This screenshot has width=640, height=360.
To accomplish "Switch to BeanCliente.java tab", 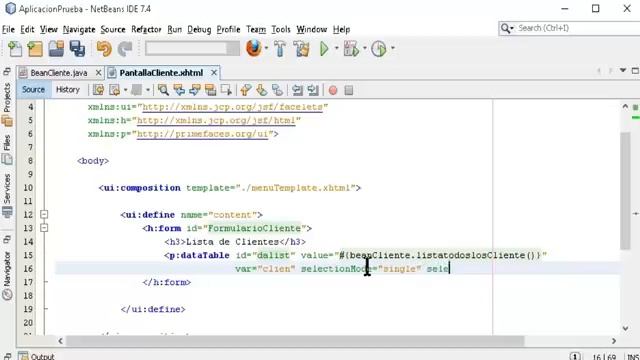I will [x=59, y=73].
